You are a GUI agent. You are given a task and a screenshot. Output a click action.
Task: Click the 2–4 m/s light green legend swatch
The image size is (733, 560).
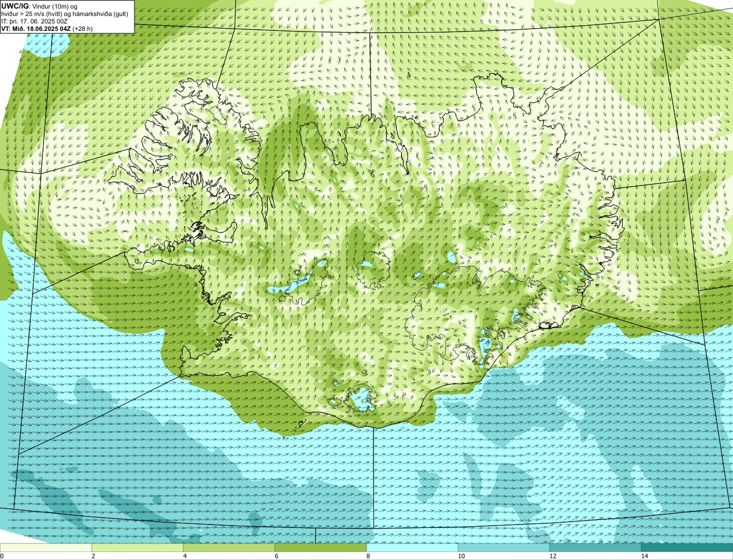(137, 547)
